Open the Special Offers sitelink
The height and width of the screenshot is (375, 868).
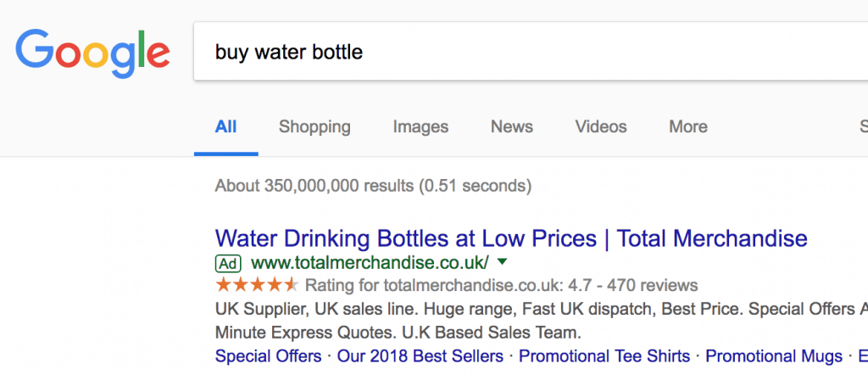point(269,356)
